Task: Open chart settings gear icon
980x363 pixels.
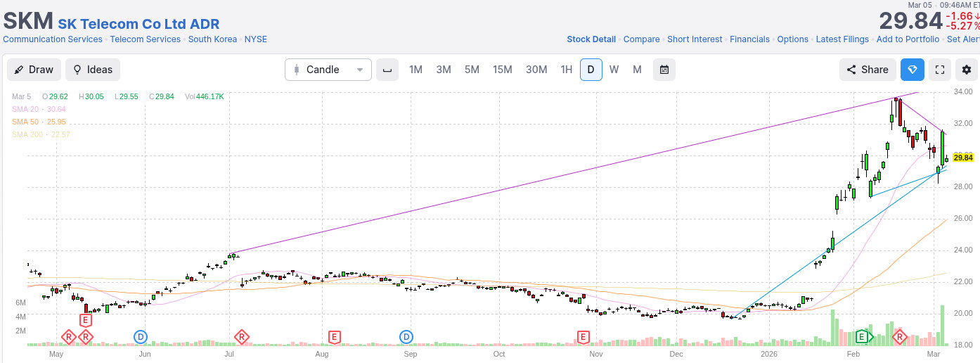Action: coord(967,70)
